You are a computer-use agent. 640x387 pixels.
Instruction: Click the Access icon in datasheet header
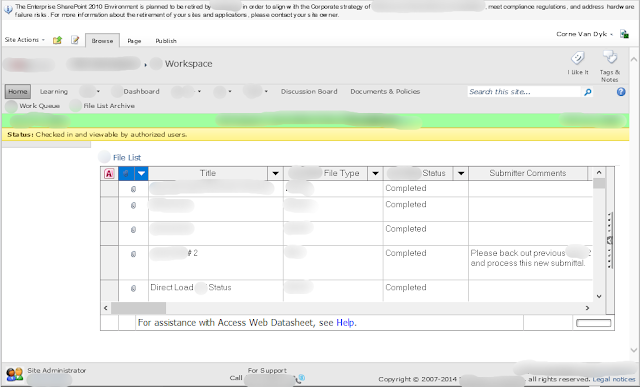109,173
